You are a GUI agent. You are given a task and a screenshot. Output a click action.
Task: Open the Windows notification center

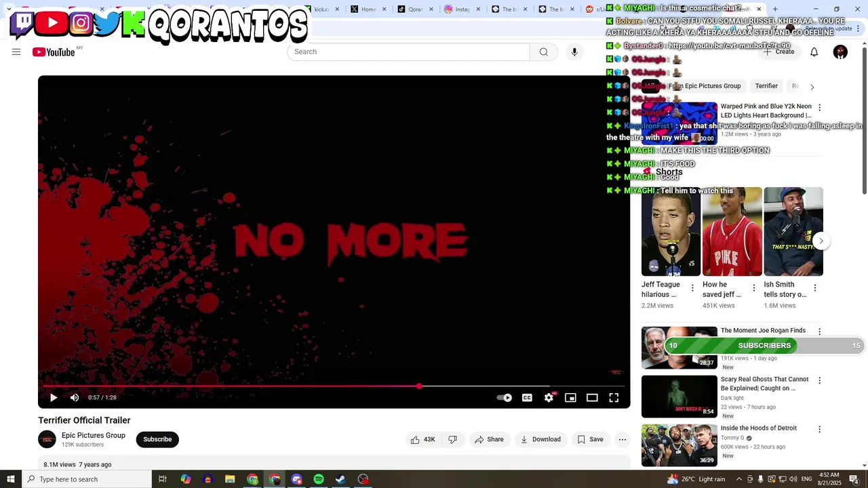click(x=854, y=479)
